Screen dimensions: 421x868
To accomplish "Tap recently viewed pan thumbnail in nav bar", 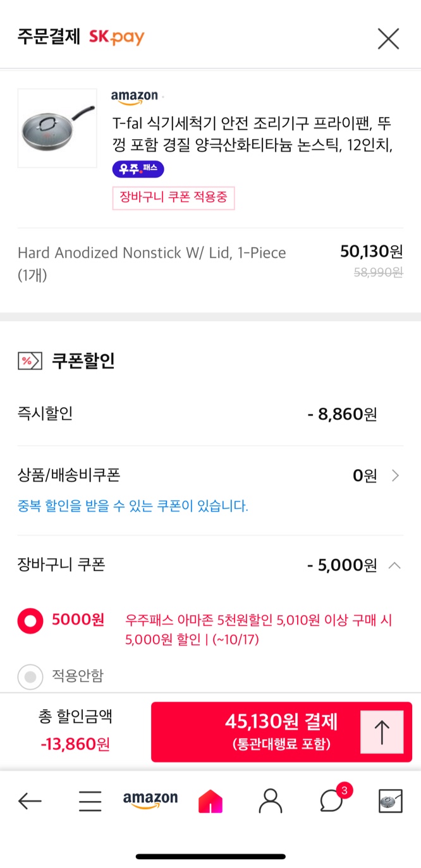I will tap(390, 801).
